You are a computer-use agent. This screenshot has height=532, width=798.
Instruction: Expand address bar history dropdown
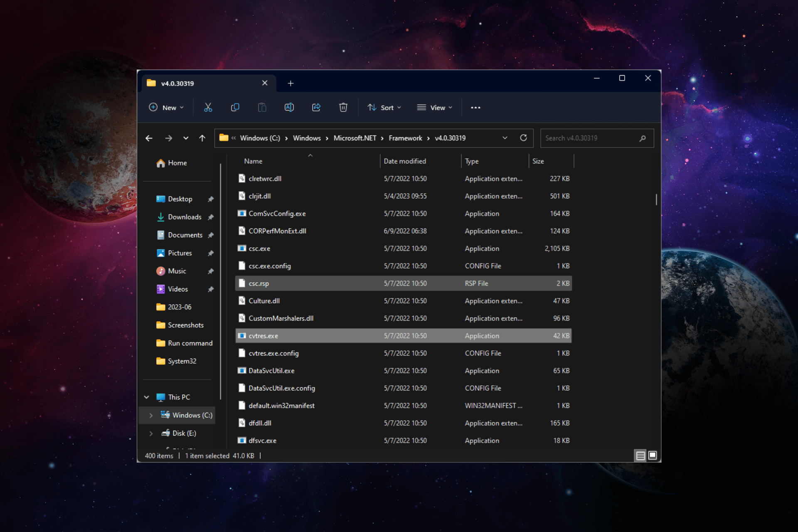(505, 138)
